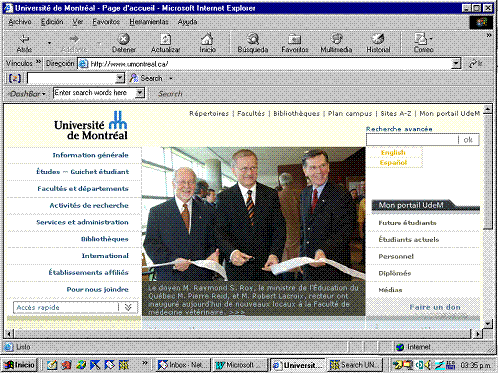This screenshot has width=498, height=373.
Task: Click the page's vertical scrollbar down arrow
Action: [488, 323]
